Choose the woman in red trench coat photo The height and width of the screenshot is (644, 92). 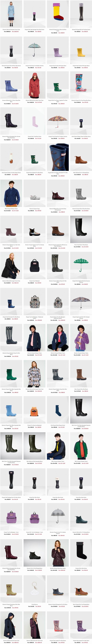tap(34, 85)
